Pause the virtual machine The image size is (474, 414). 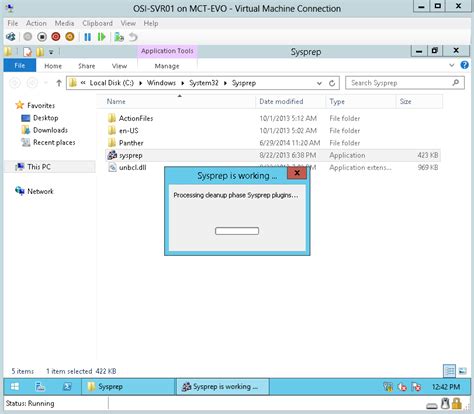pos(88,37)
